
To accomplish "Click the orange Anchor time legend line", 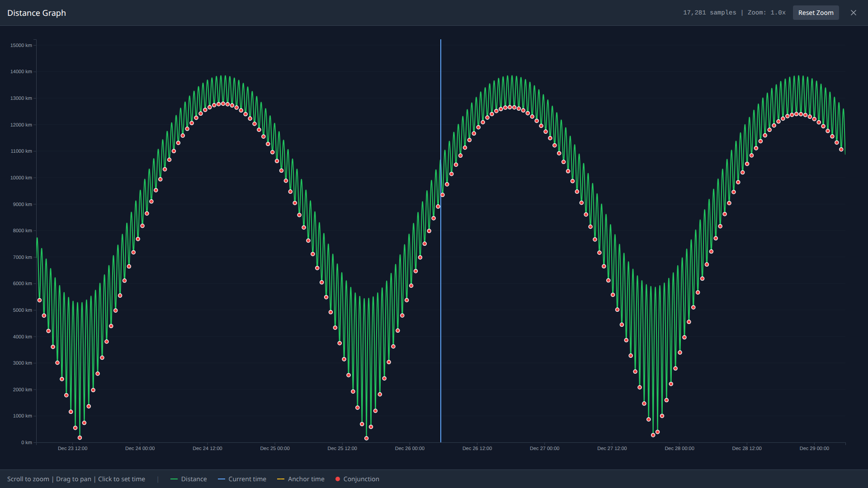I will tap(281, 479).
